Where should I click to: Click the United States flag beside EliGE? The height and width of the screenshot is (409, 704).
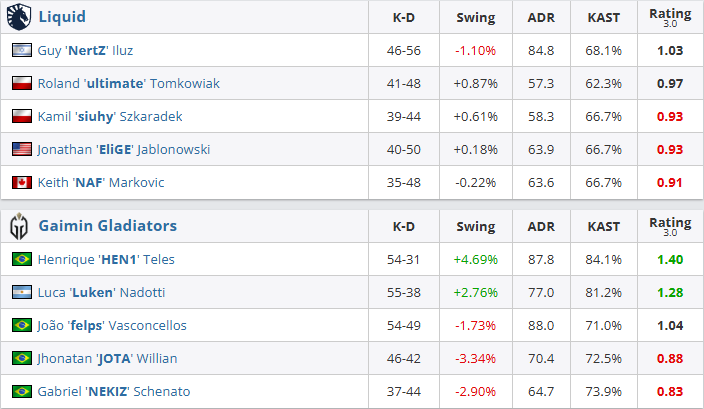tap(21, 150)
